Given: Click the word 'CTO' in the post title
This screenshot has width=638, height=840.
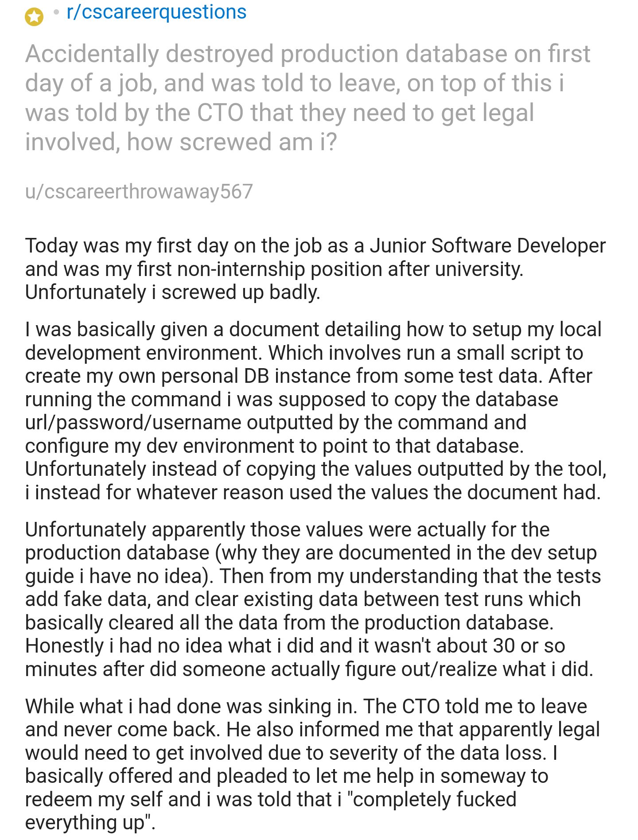Looking at the screenshot, I should pos(220,113).
